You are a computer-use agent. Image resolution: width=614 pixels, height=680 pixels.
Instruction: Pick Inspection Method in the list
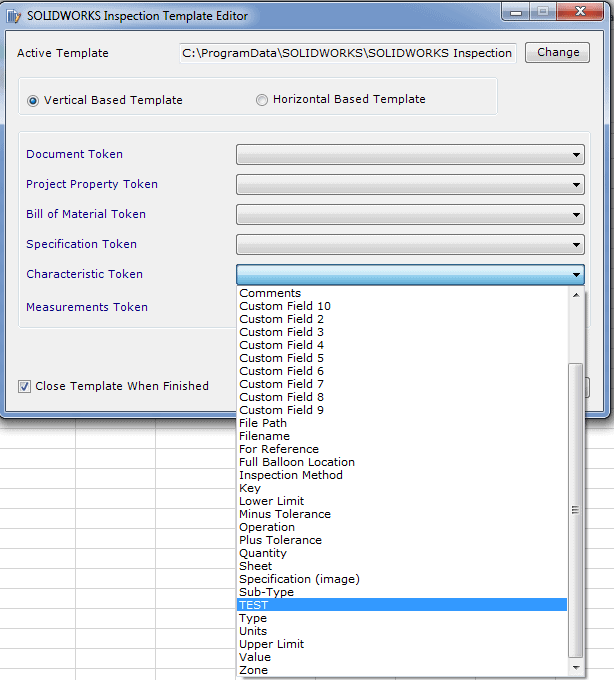(290, 475)
